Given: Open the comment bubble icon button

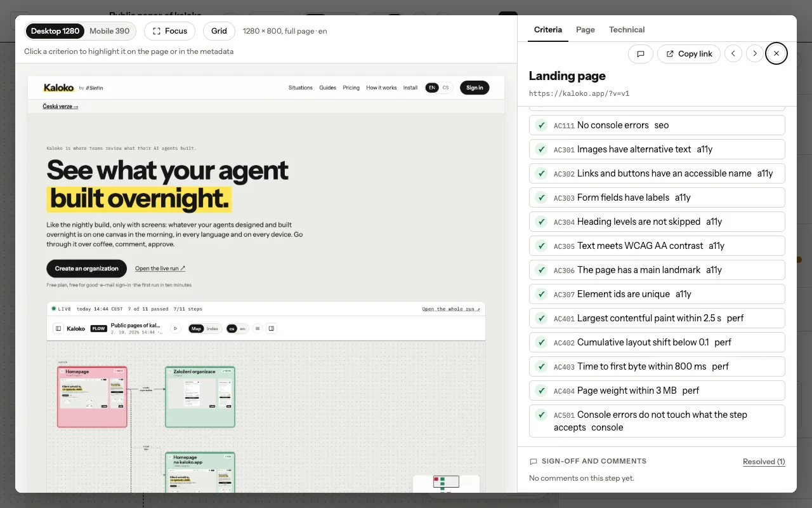Looking at the screenshot, I should click(641, 54).
